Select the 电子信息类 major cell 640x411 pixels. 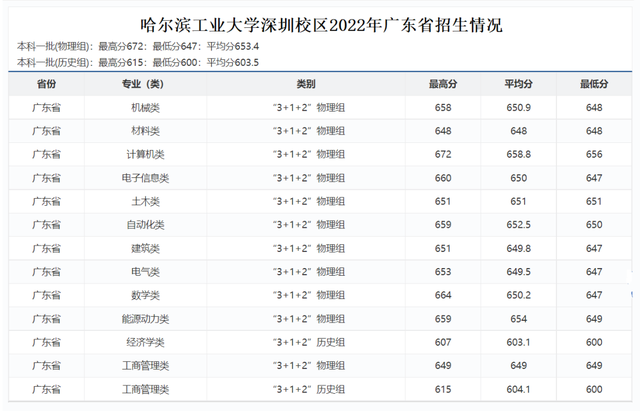point(145,178)
